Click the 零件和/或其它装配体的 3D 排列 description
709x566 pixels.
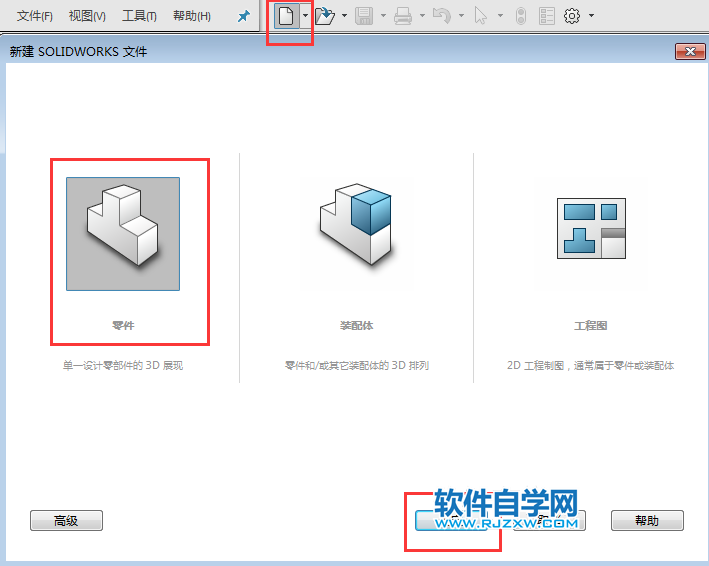pyautogui.click(x=357, y=365)
